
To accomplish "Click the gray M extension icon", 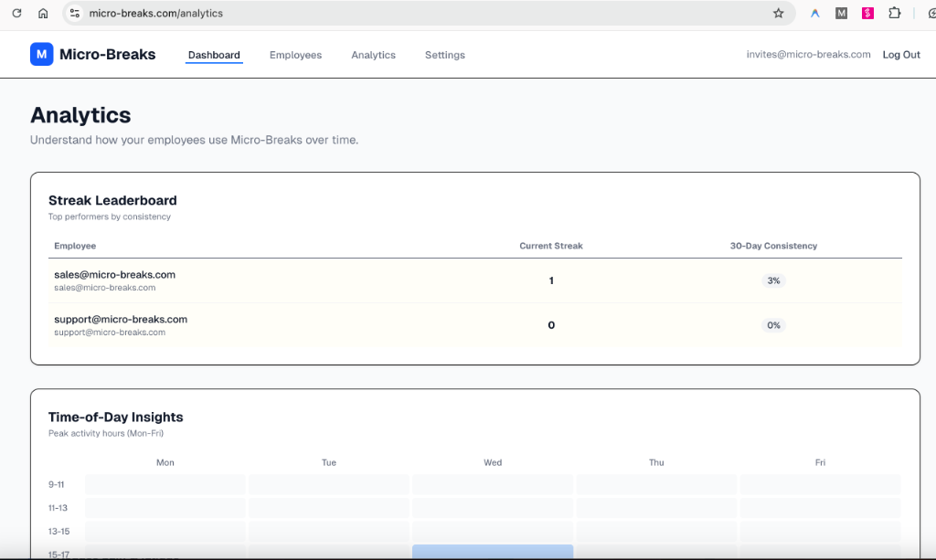I will (842, 14).
